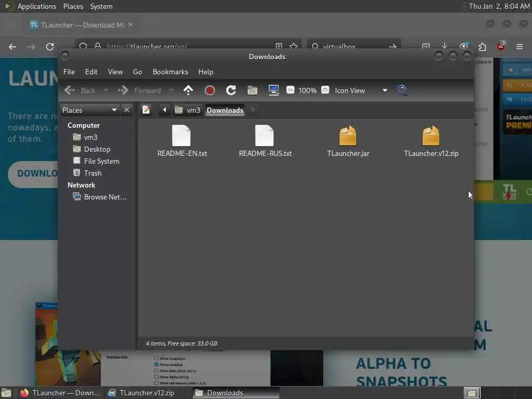The image size is (532, 399).
Task: Close the TLauncher browser tab
Action: pyautogui.click(x=130, y=24)
